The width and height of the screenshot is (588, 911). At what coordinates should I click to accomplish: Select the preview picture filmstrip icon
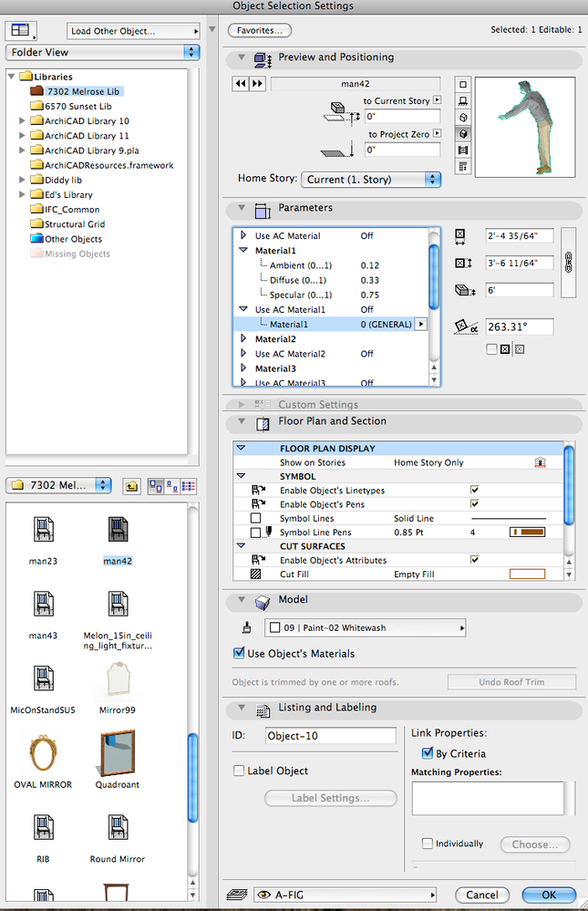(463, 150)
